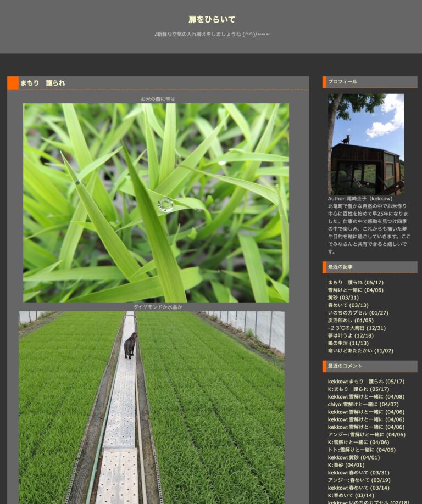Open recent article 寒いけどあたたかい (11/07)
The image size is (422, 504).
[360, 351]
